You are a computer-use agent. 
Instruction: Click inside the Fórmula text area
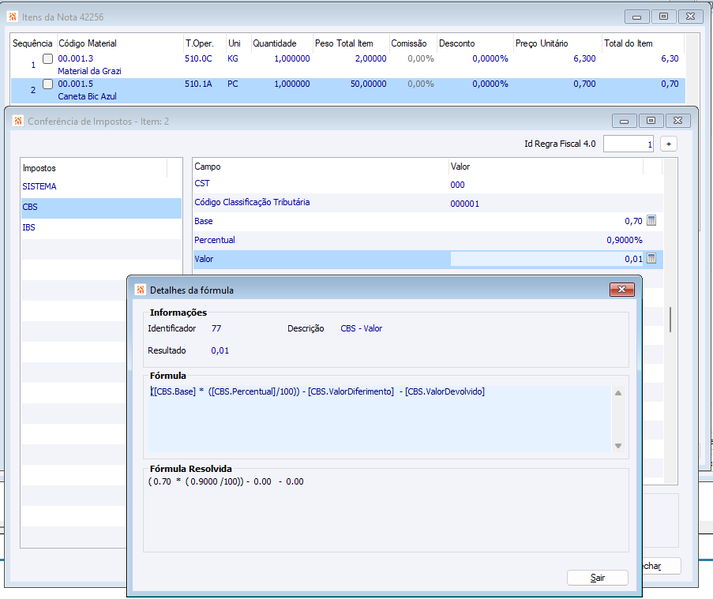(x=379, y=418)
